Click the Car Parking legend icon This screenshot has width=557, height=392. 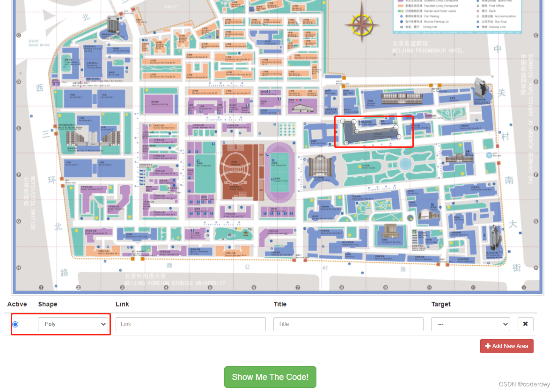pyautogui.click(x=402, y=16)
